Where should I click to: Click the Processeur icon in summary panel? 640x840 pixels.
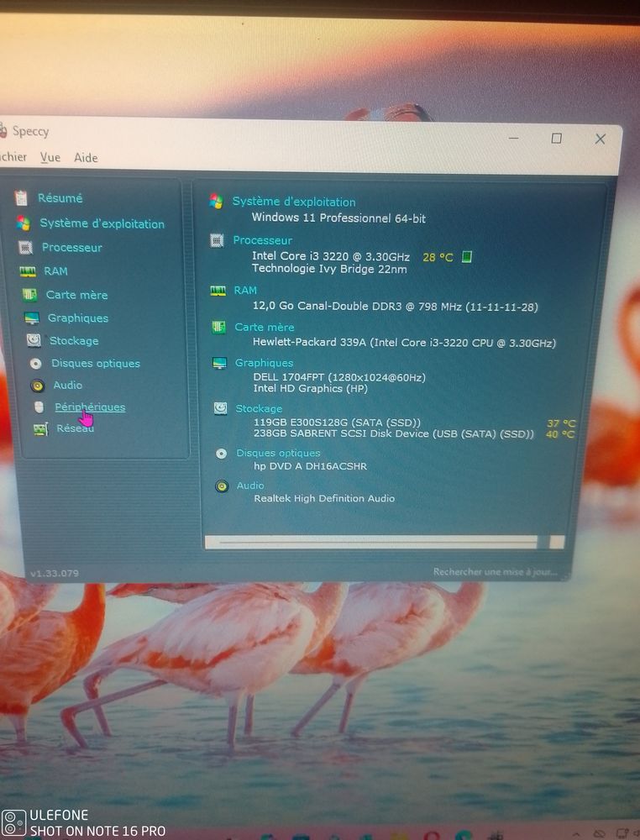217,240
